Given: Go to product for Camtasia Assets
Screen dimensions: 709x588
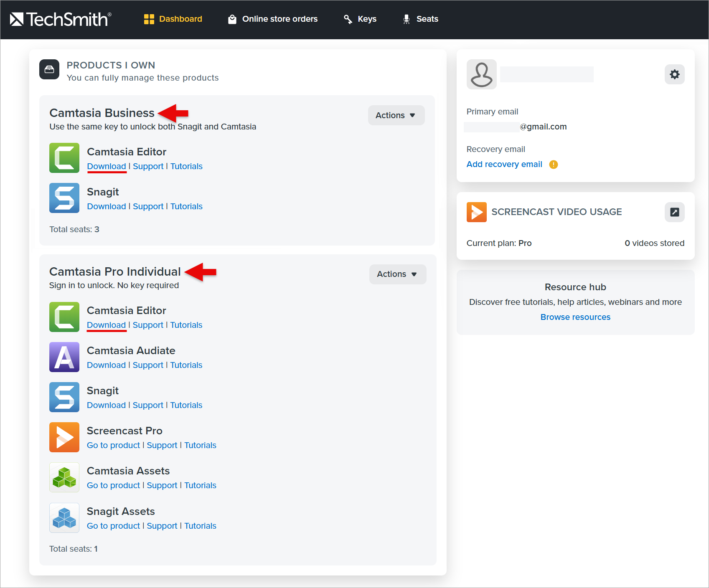Looking at the screenshot, I should (x=114, y=485).
